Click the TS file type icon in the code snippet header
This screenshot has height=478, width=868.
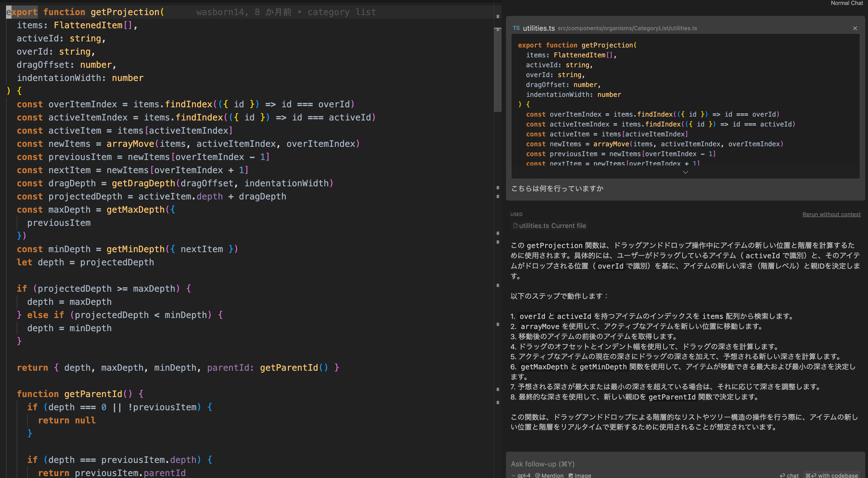point(517,28)
